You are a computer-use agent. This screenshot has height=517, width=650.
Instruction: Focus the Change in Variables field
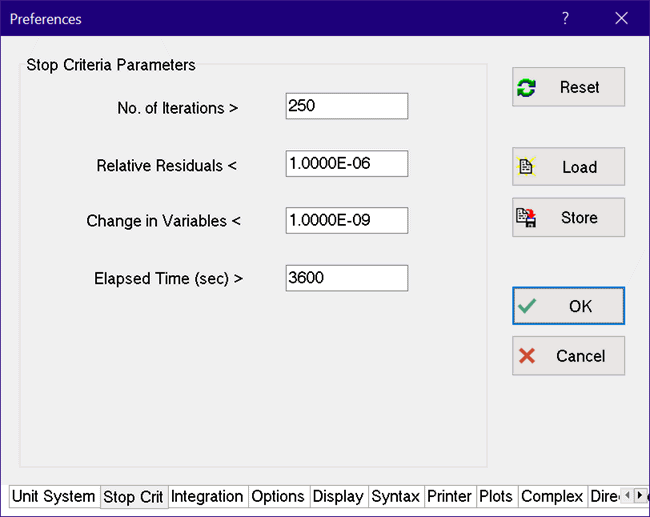pyautogui.click(x=346, y=220)
